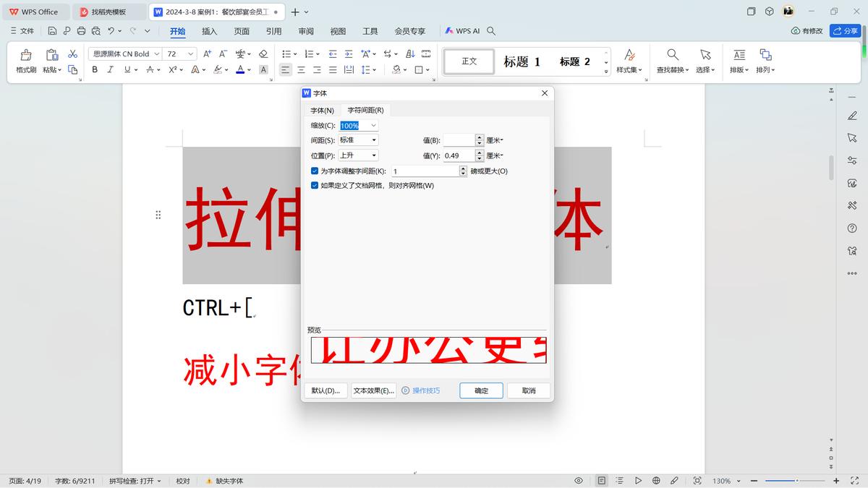Uncheck the align-to-document-grid (对齐网格) checkbox

(315, 186)
